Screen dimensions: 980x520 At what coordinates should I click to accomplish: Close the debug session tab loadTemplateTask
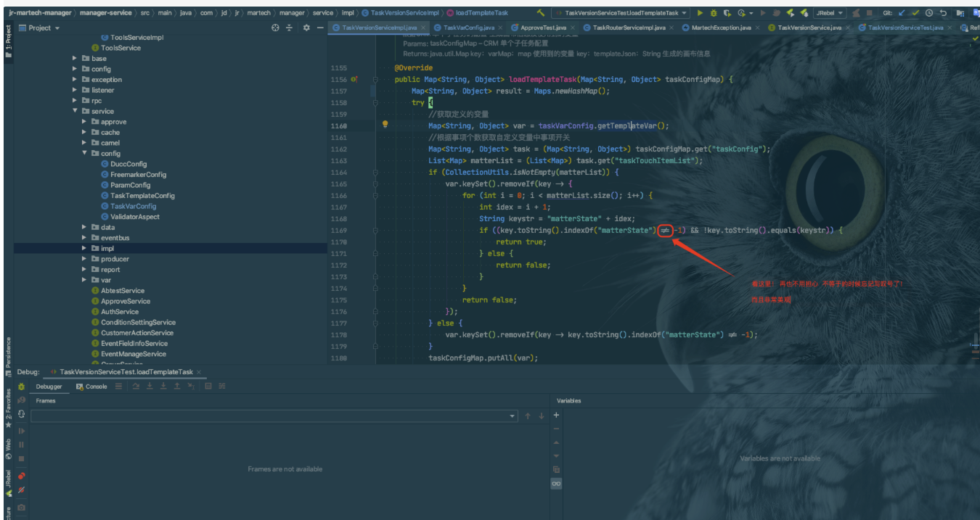click(199, 372)
